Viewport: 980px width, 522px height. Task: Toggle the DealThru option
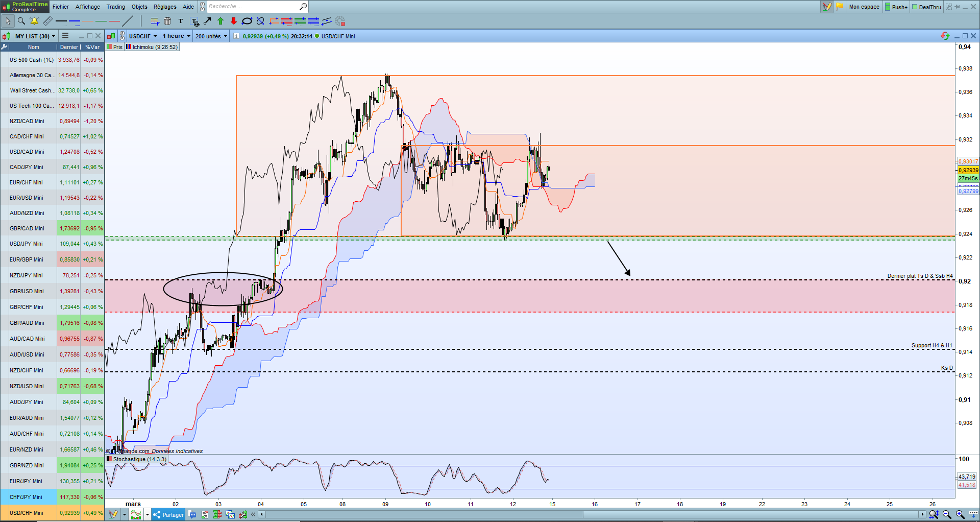pos(926,7)
